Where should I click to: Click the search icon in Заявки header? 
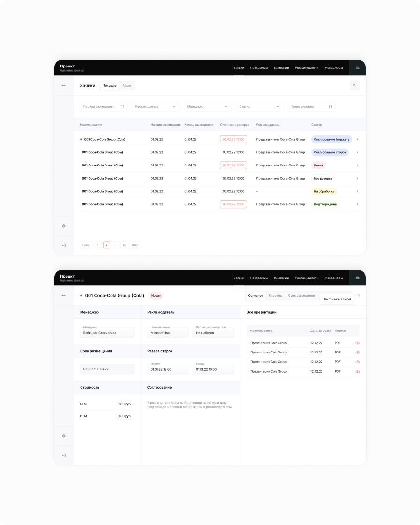point(354,86)
